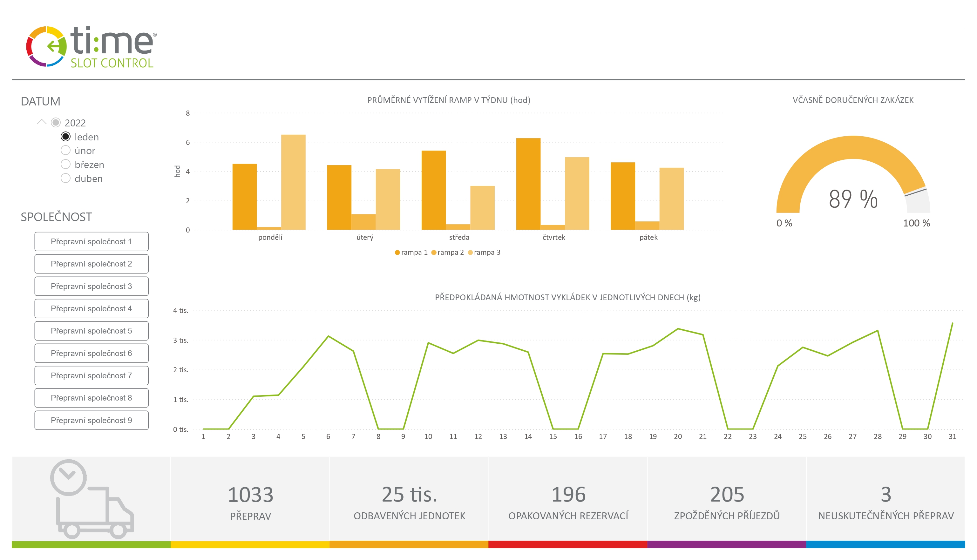Collapse the 2022 year tree chevron
This screenshot has height=560, width=977.
(x=42, y=122)
